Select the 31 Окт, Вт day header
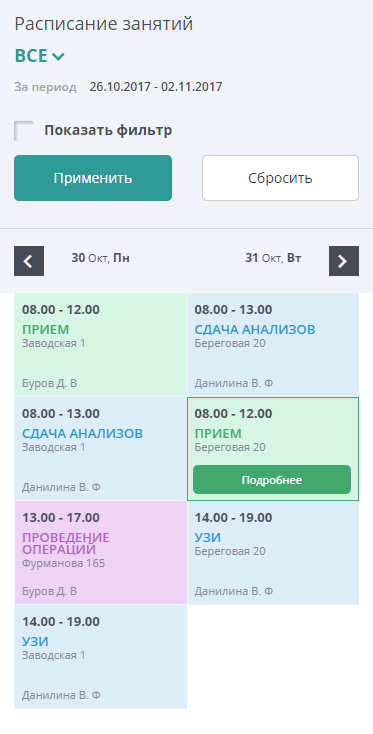 (x=273, y=258)
